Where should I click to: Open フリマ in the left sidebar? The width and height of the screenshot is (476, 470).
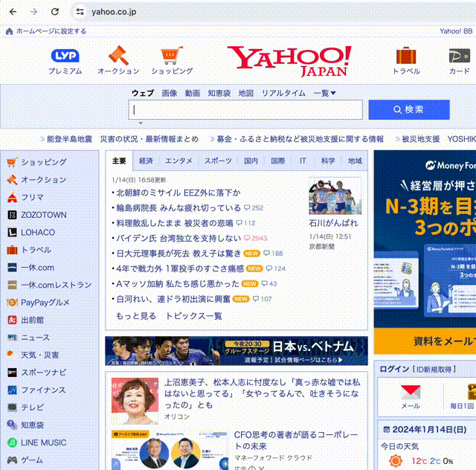click(x=32, y=197)
